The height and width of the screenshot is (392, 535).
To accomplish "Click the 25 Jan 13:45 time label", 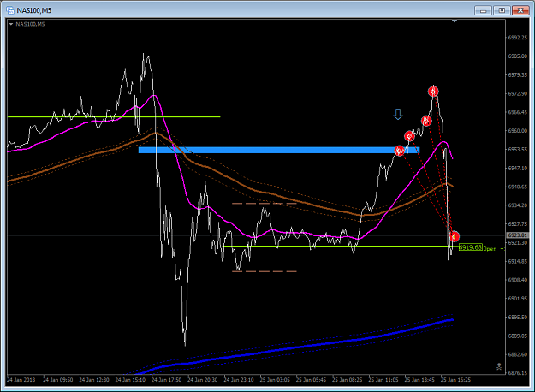I will (419, 380).
